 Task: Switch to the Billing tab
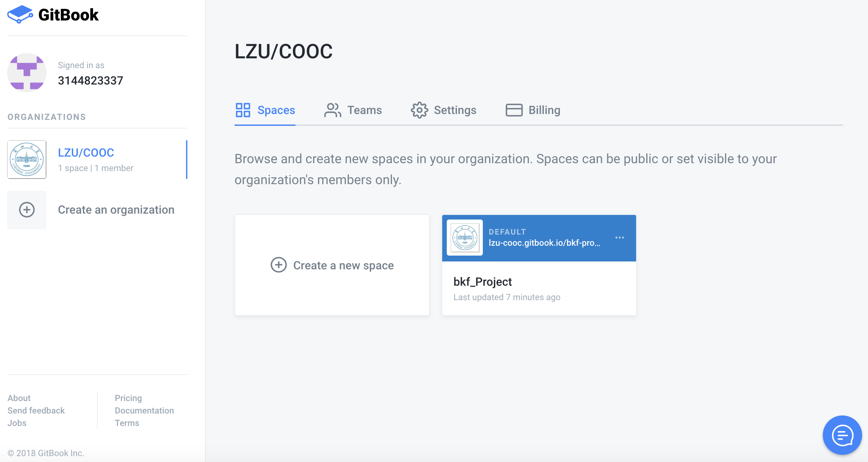[544, 110]
